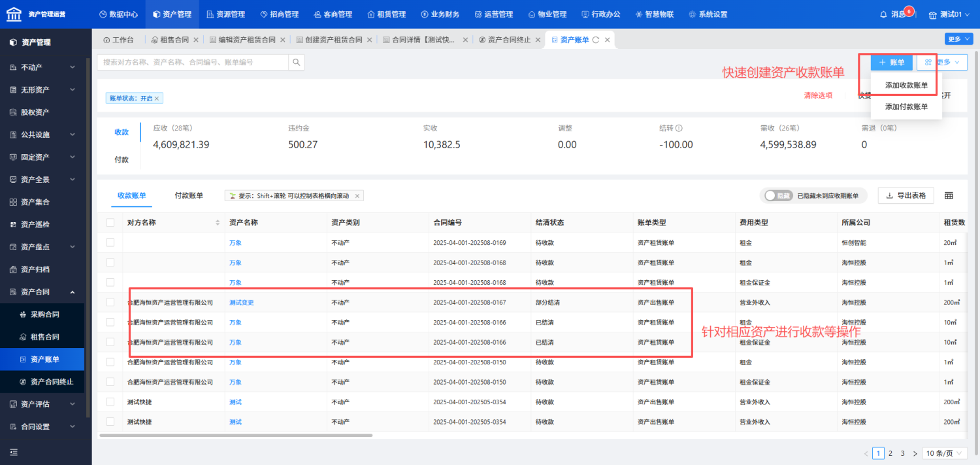Open 租赁管理 in the top navigation
This screenshot has height=465, width=980.
point(386,14)
